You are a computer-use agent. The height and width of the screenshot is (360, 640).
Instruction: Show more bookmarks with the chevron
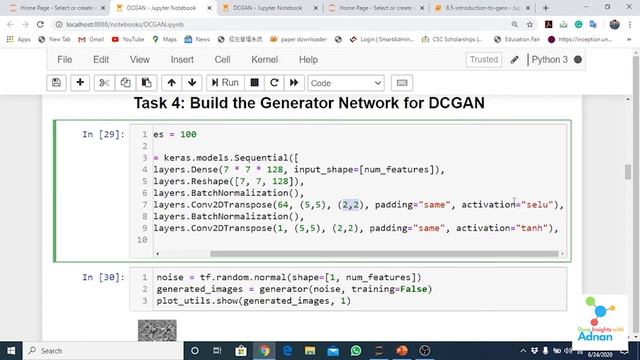629,39
